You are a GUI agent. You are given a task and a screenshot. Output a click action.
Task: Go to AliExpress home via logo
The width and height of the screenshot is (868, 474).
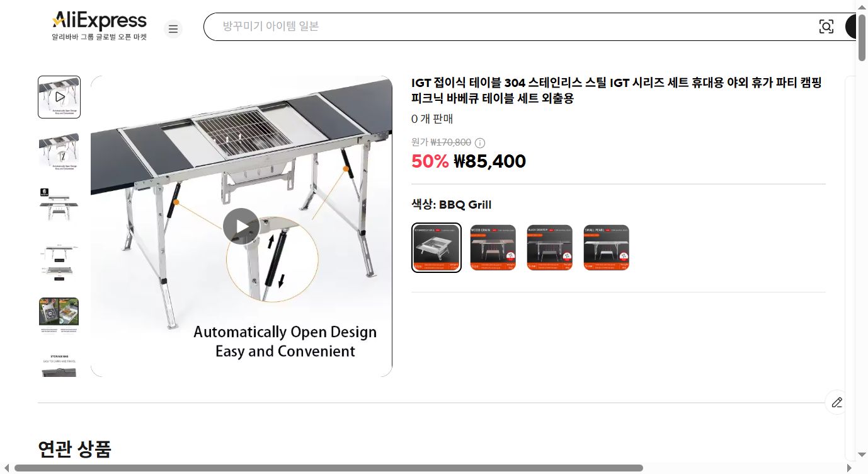click(x=100, y=26)
